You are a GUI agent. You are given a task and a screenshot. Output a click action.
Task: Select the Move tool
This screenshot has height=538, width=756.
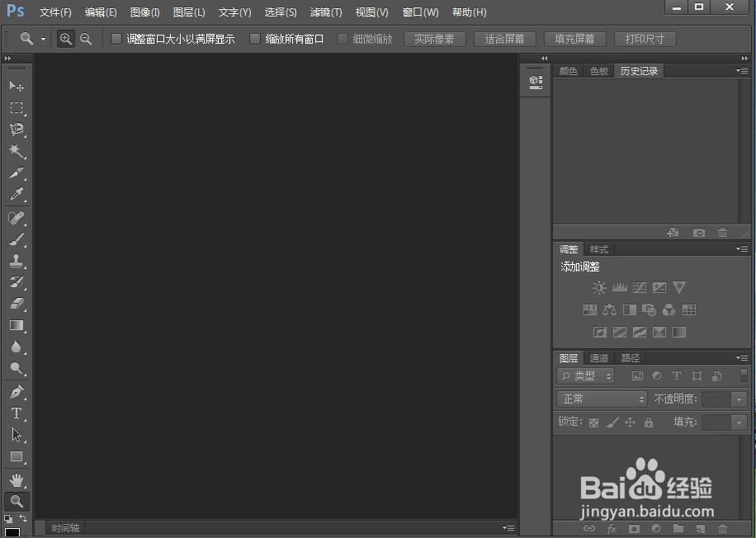pos(17,86)
